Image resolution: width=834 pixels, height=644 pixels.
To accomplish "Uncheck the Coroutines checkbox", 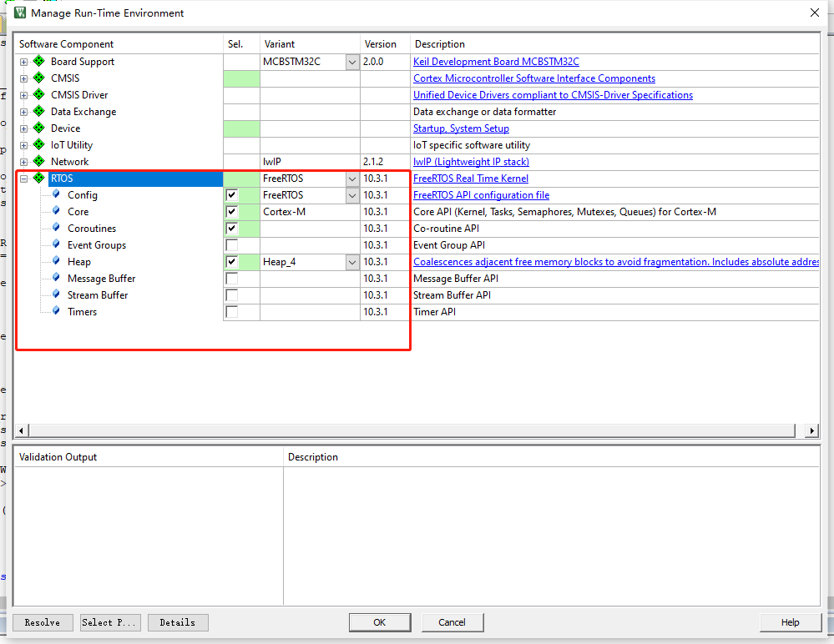I will tap(232, 229).
